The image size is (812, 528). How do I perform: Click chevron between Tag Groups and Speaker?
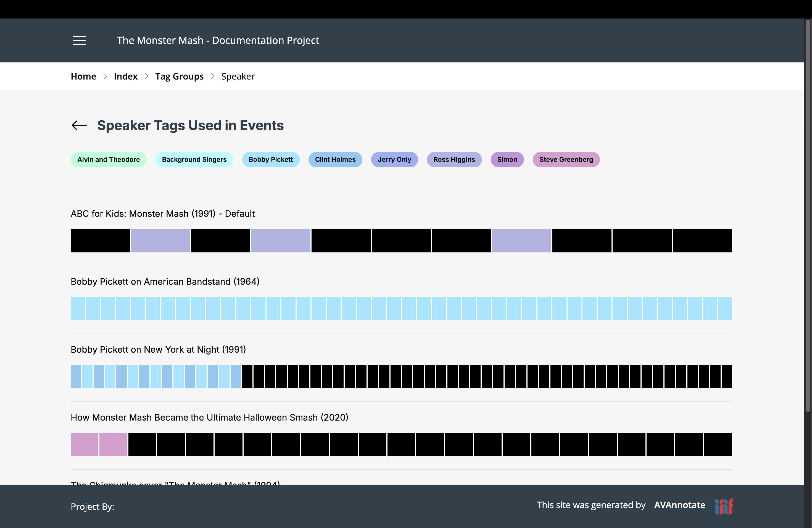(x=213, y=76)
